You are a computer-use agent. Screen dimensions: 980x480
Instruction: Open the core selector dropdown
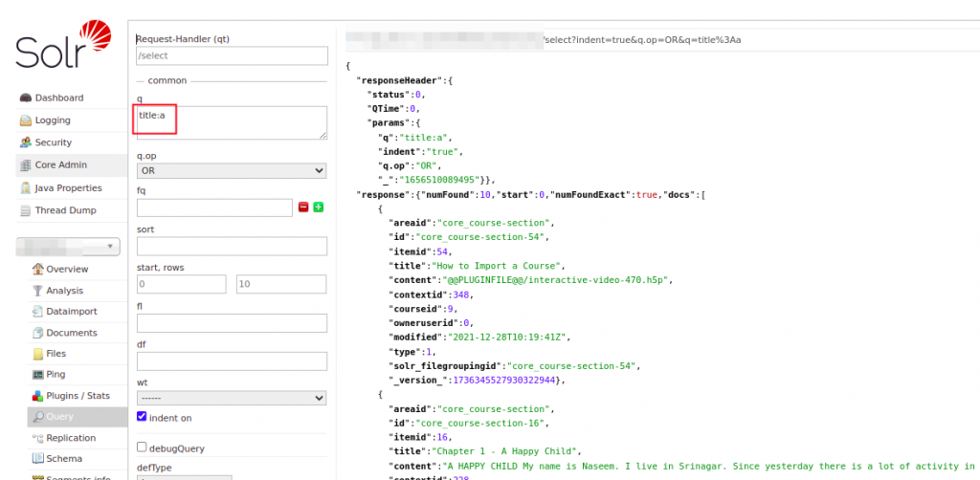pyautogui.click(x=68, y=247)
